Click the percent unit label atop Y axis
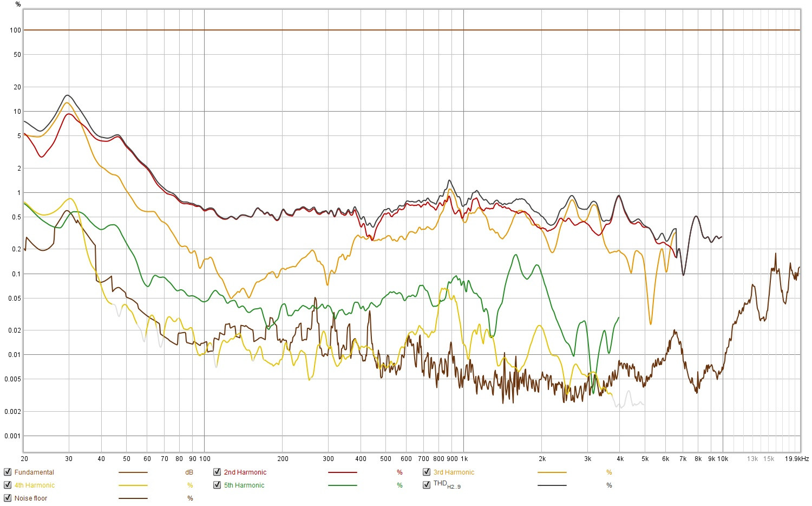 [x=18, y=4]
